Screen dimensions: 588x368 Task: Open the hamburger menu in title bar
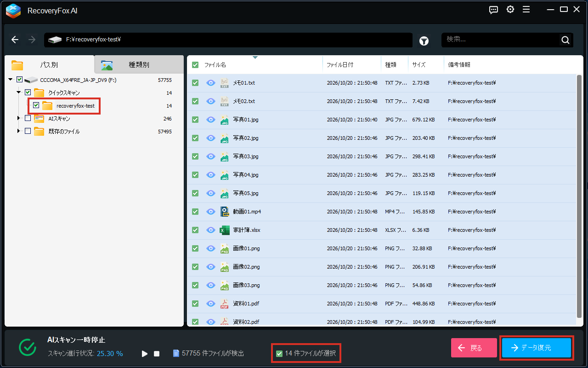point(526,10)
